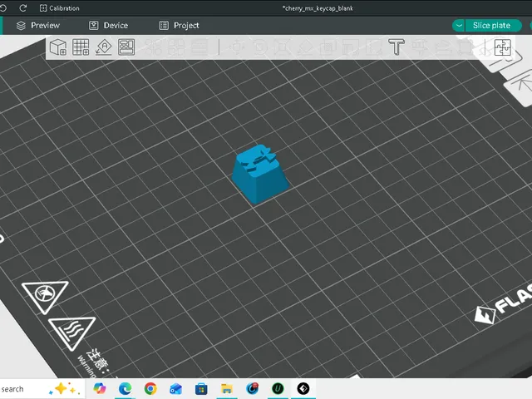Screen dimensions: 532x399
Task: Switch to the Project tab
Action: [x=180, y=26]
